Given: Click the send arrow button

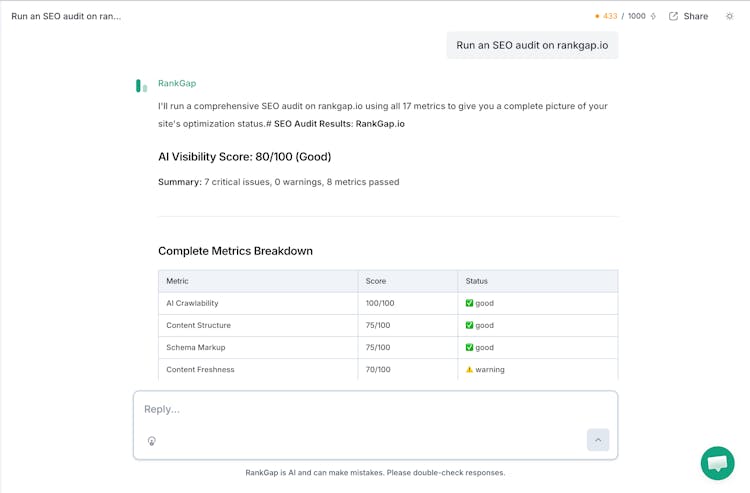Looking at the screenshot, I should [598, 440].
